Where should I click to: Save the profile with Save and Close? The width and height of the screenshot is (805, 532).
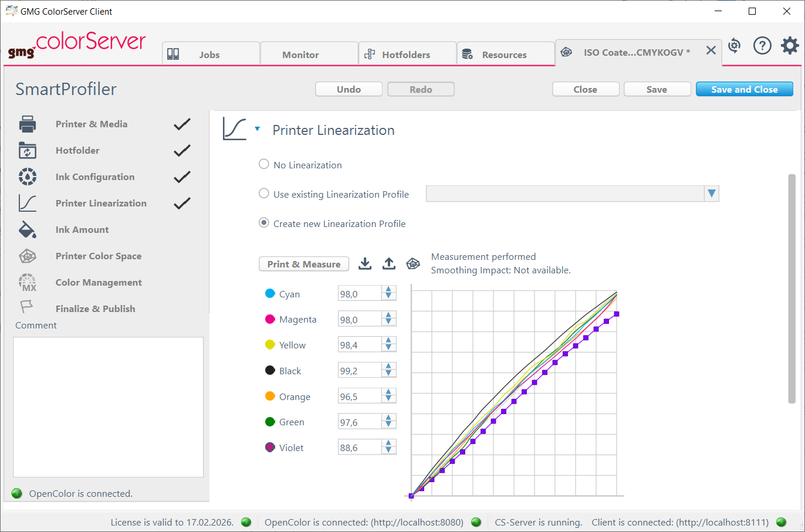coord(744,89)
